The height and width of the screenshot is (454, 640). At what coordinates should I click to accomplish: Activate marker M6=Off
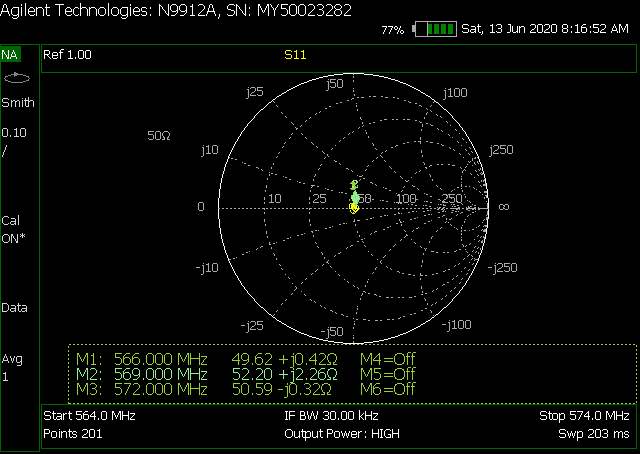(387, 389)
